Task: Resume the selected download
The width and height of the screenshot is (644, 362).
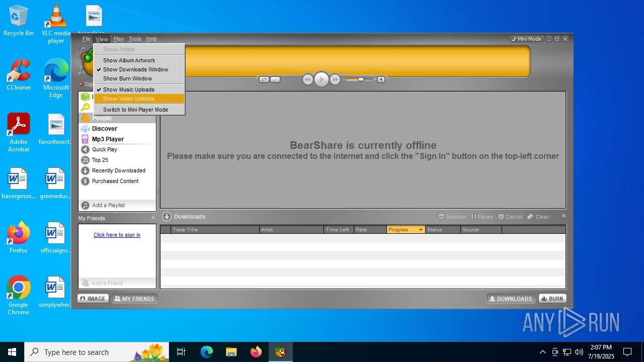Action: pos(452,217)
